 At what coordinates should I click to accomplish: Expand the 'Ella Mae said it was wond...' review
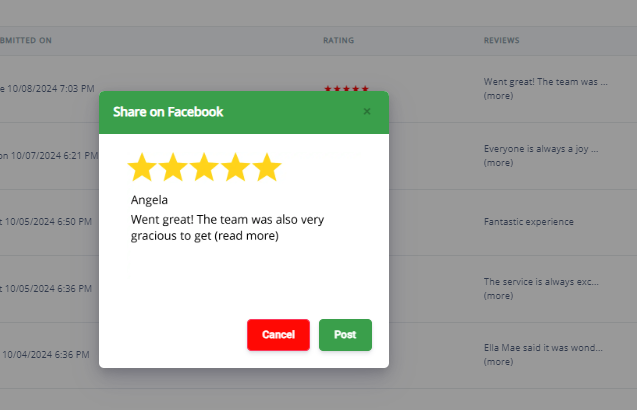[498, 362]
